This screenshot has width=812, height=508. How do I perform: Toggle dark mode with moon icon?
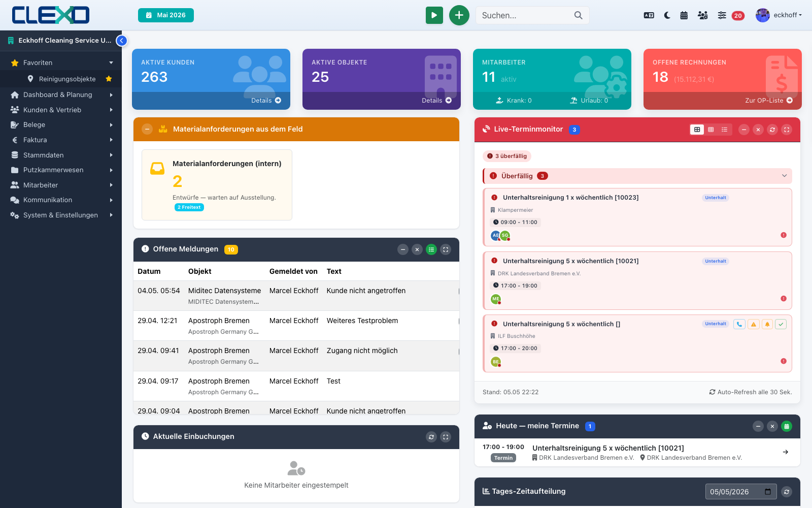click(667, 15)
